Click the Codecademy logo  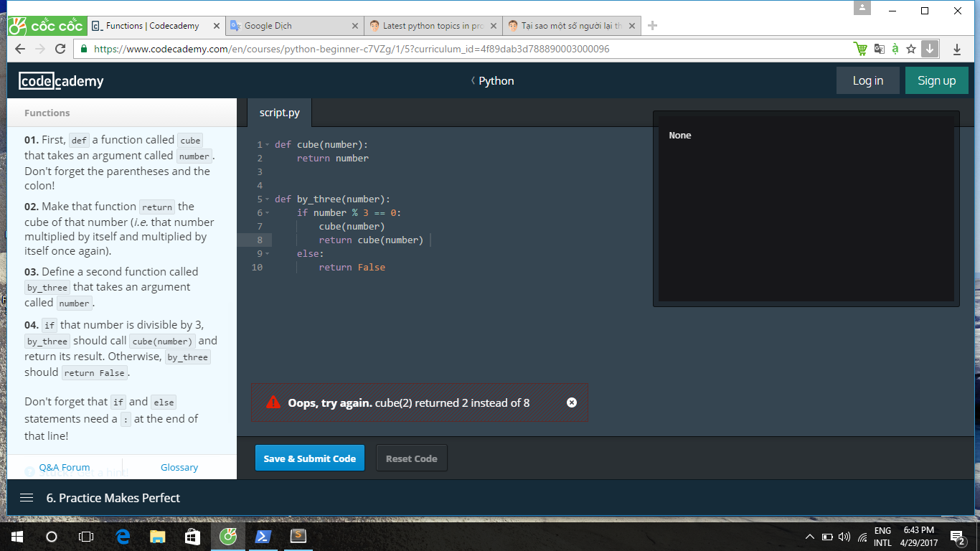[61, 81]
